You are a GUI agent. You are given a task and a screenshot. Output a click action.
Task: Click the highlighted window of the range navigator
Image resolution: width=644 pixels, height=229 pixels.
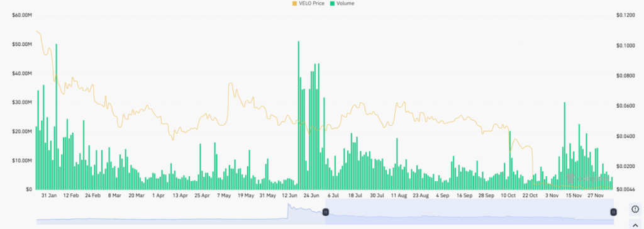click(469, 212)
